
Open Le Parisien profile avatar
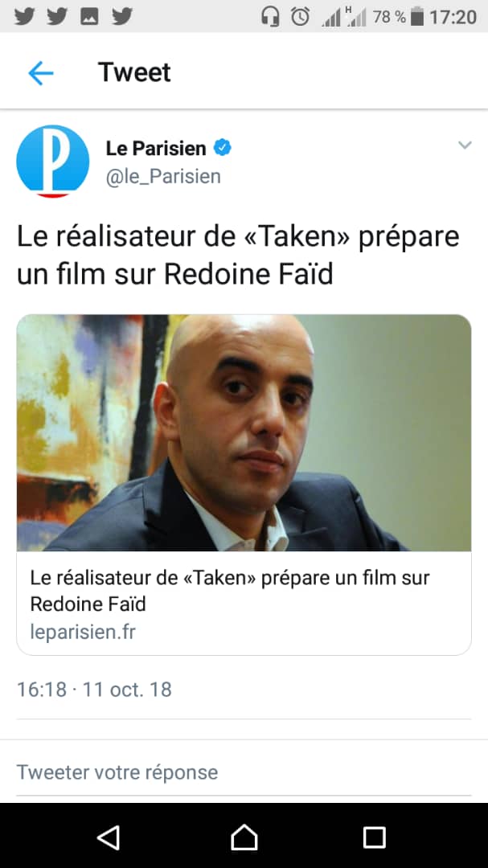click(x=52, y=162)
